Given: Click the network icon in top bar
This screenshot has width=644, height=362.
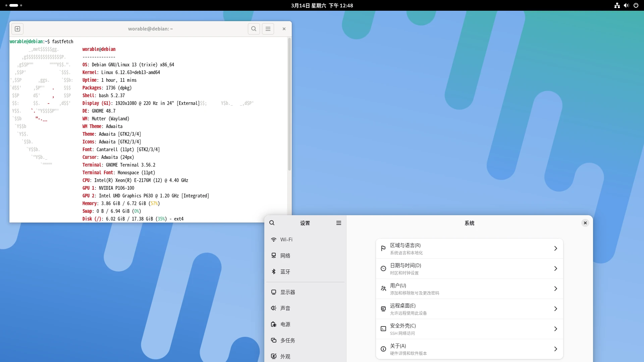Looking at the screenshot, I should coord(617,5).
